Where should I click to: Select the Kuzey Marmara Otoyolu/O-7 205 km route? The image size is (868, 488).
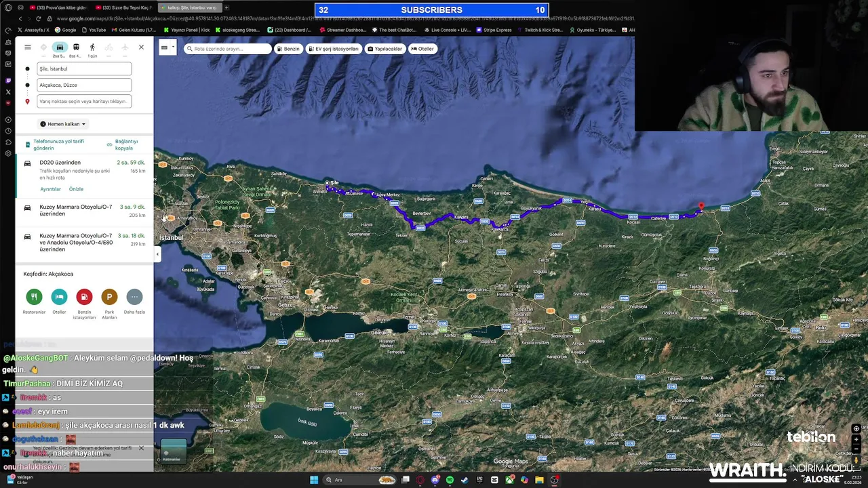pyautogui.click(x=84, y=211)
